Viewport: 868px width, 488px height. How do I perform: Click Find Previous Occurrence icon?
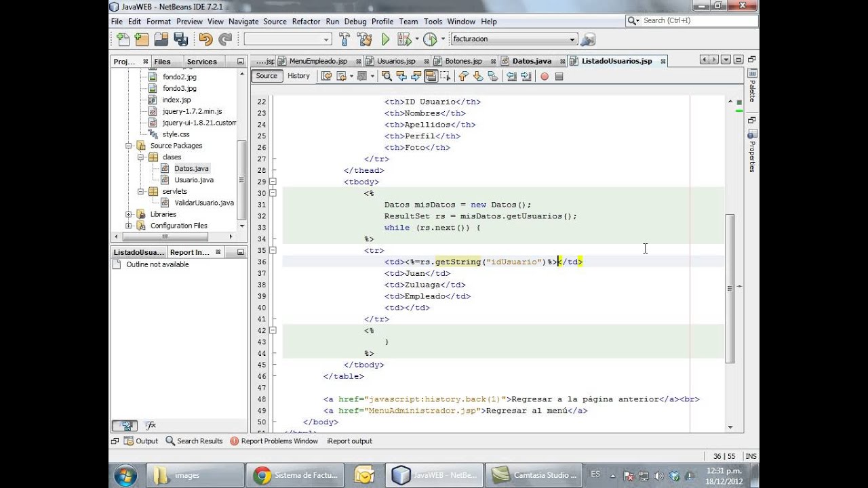coord(401,77)
